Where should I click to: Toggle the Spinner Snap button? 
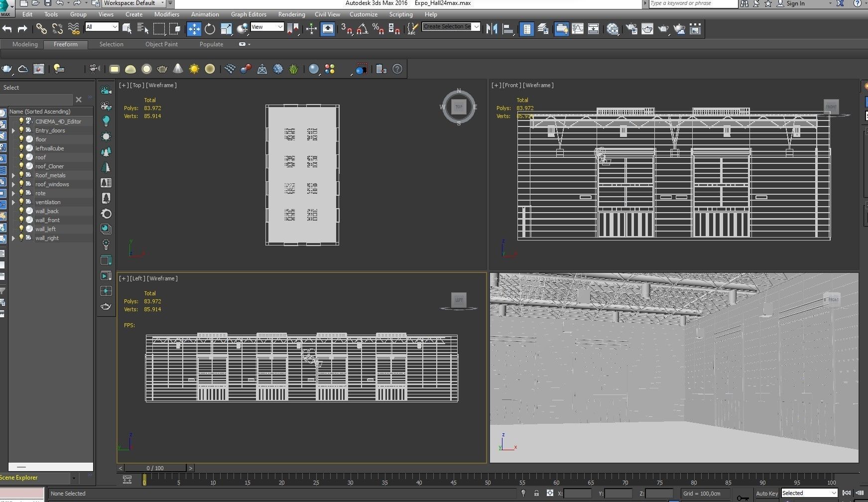click(394, 29)
